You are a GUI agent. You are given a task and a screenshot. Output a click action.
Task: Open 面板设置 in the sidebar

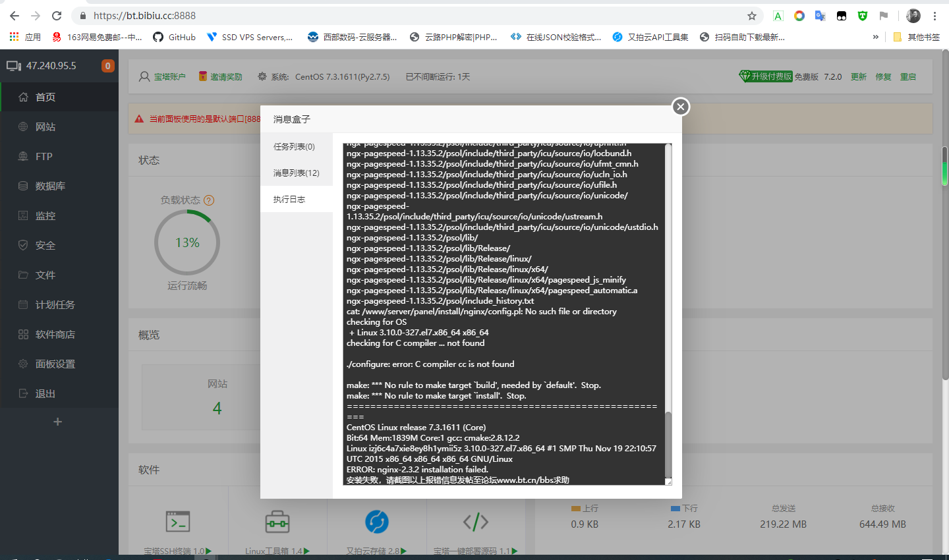coord(59,364)
